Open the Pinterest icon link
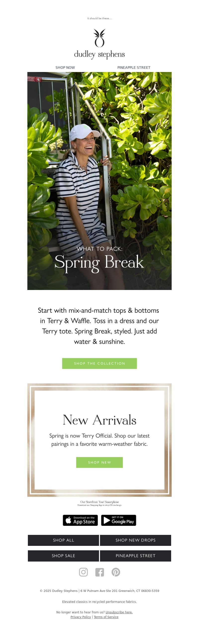The image size is (199, 644). pyautogui.click(x=116, y=572)
